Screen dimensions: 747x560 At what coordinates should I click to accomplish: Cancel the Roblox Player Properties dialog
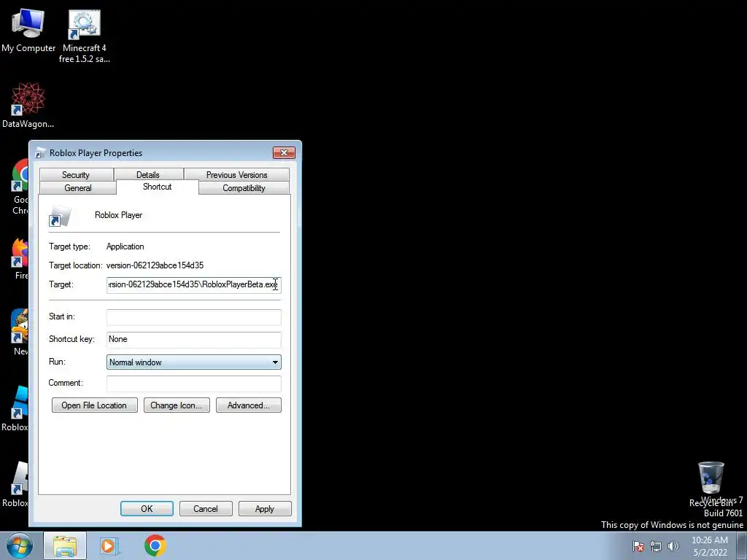pyautogui.click(x=206, y=508)
